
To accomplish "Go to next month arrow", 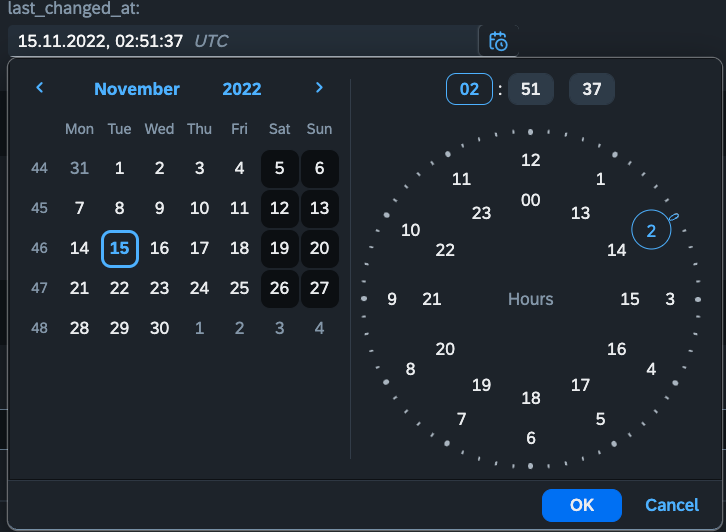I will 319,88.
